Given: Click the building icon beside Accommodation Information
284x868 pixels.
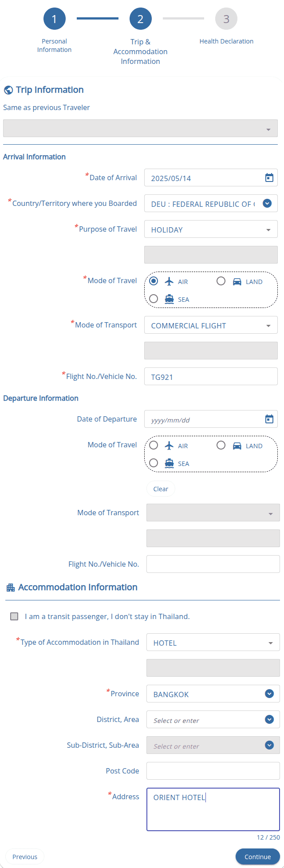Looking at the screenshot, I should pos(11,588).
